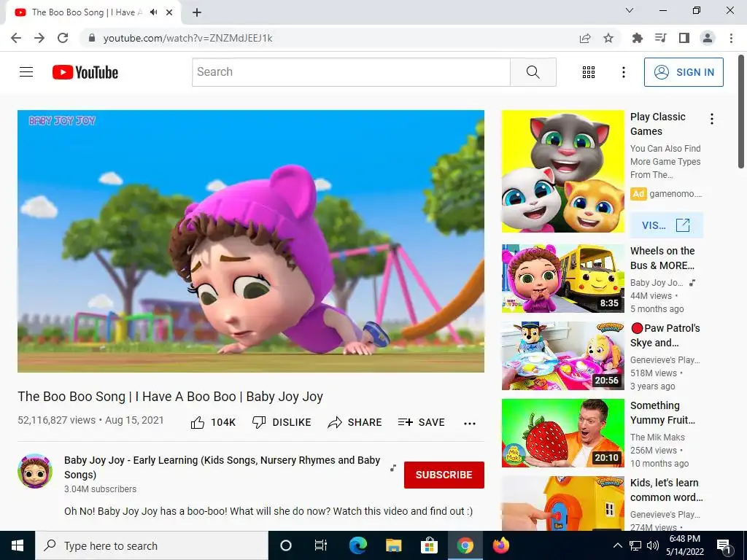Close The Boo Boo Song tab
This screenshot has height=560, width=747.
click(x=169, y=12)
